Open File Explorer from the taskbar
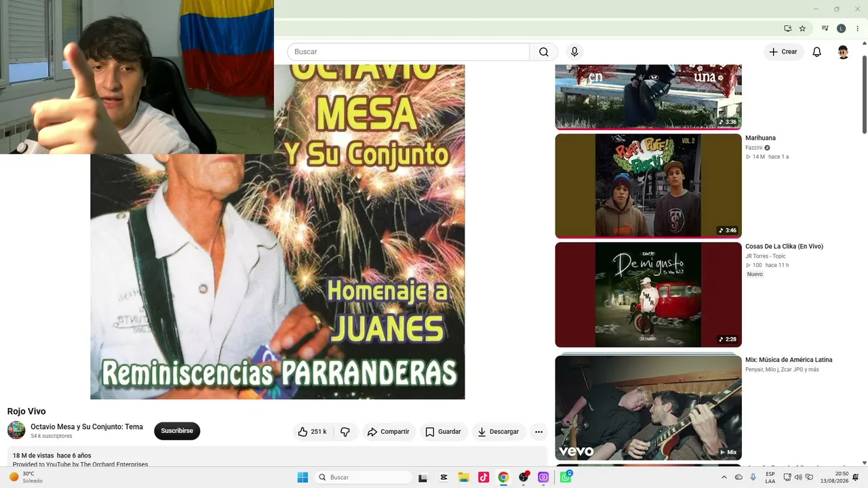 (464, 477)
